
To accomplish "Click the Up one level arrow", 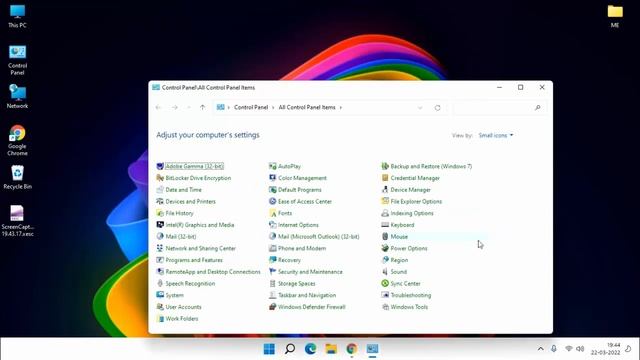I will [202, 108].
